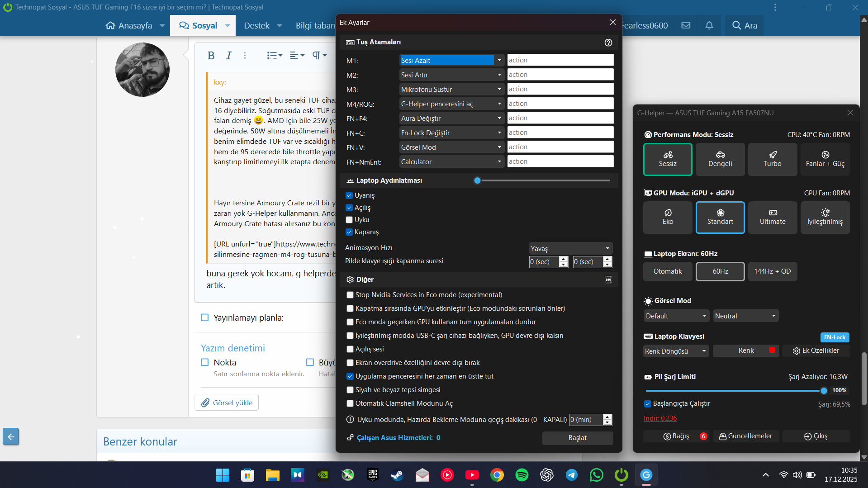Screen dimensions: 868x488
Task: Select the 144Hz + OD screen refresh option
Action: (x=772, y=271)
